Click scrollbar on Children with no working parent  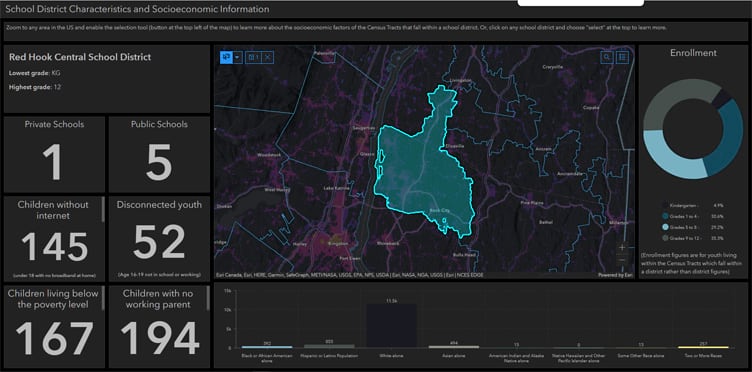click(x=208, y=298)
